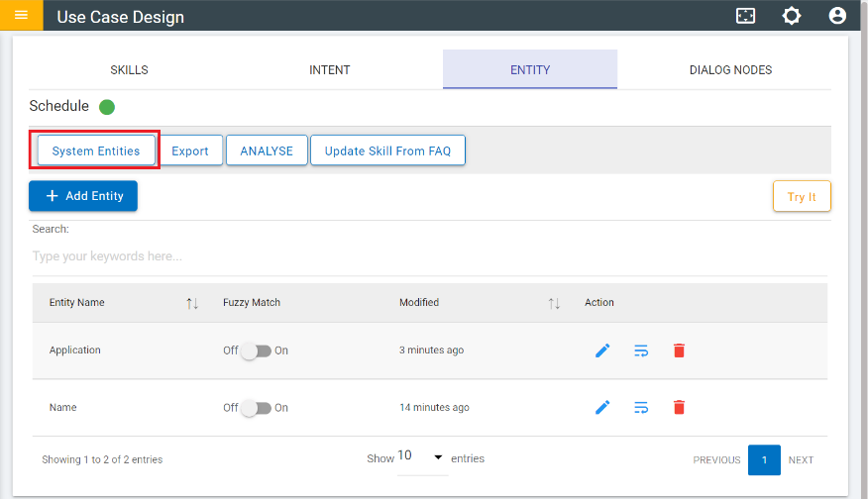Open the user account profile icon

tap(837, 16)
